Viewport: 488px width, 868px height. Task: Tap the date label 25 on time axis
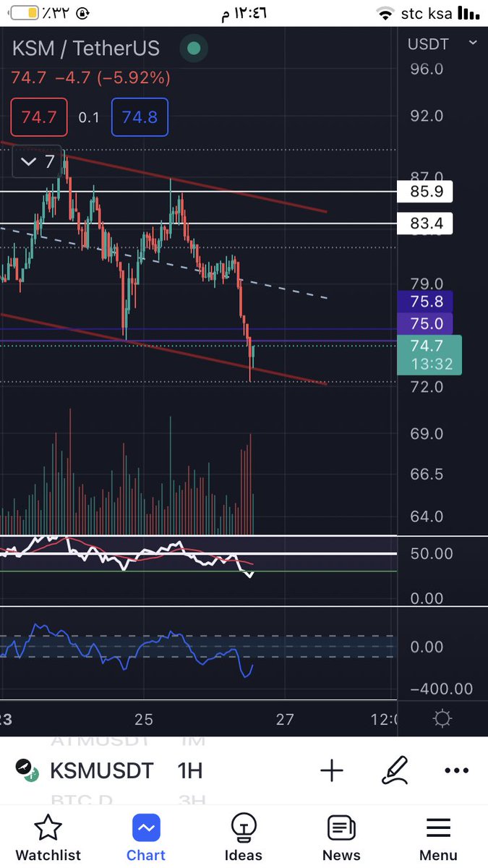pos(143,718)
